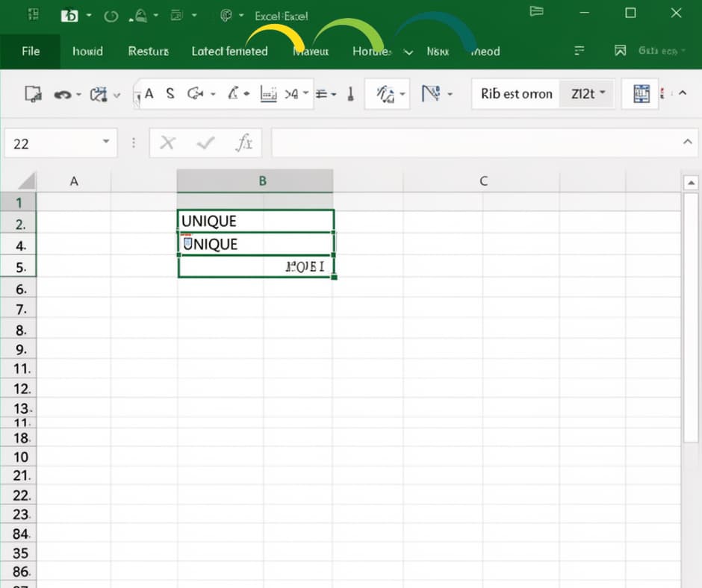Click in the formula bar input field
This screenshot has height=588, width=702.
(476, 143)
